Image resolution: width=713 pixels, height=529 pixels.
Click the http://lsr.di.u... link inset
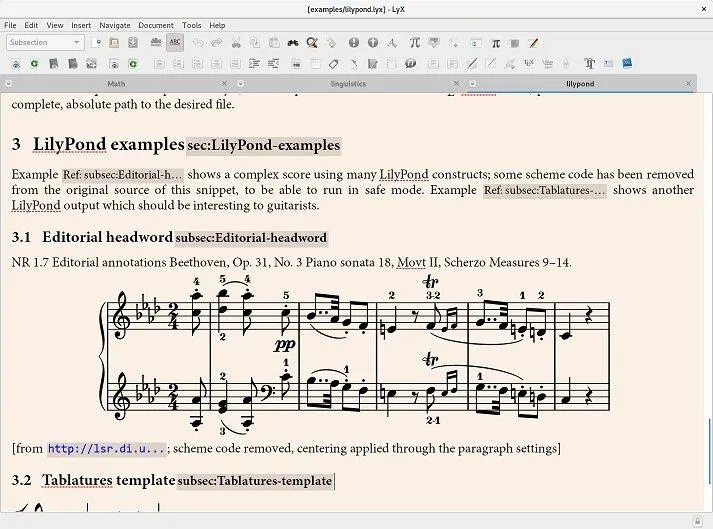(x=106, y=449)
